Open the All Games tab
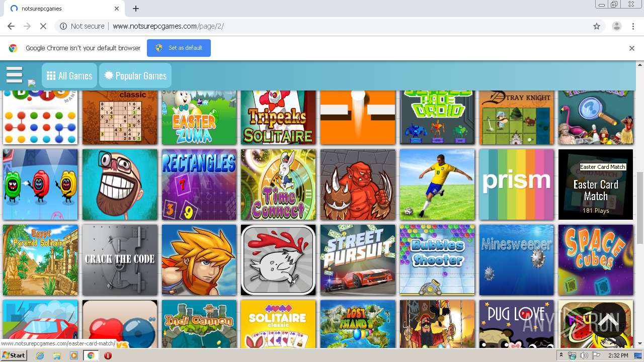 pyautogui.click(x=69, y=75)
